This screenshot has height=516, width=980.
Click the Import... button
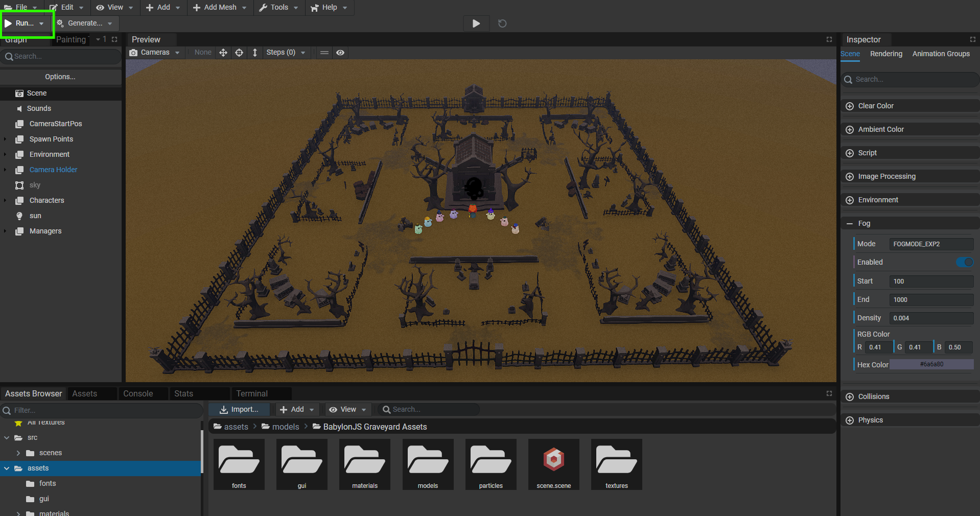pos(239,409)
